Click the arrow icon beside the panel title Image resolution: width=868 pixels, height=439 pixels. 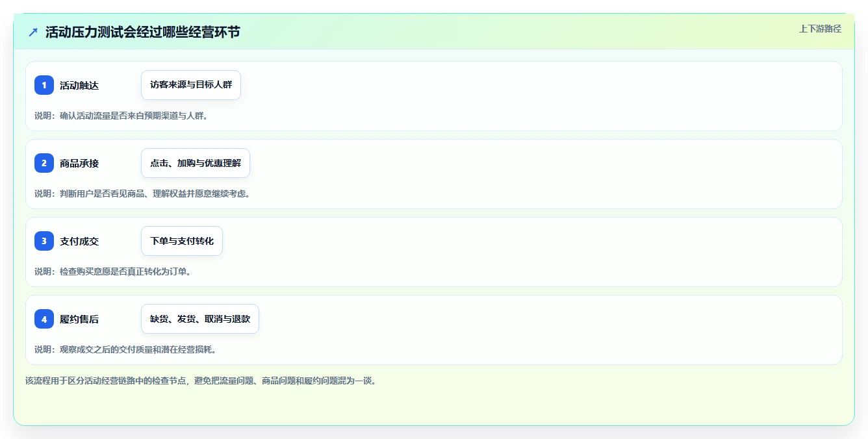click(33, 32)
